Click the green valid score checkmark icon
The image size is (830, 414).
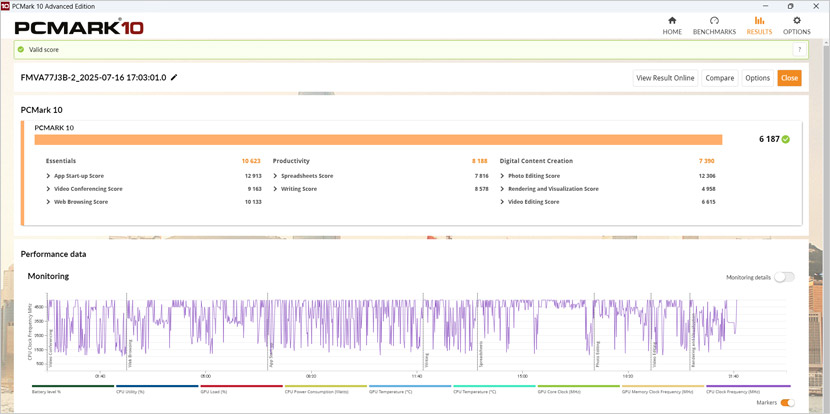point(21,49)
